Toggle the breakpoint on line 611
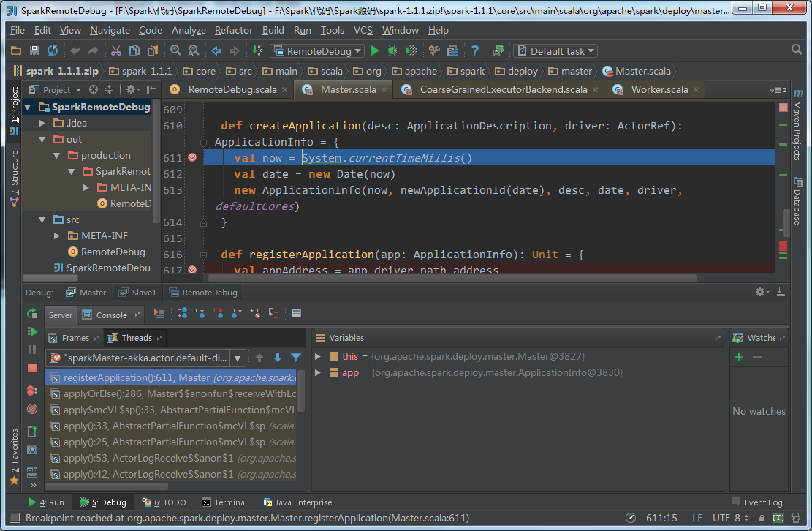Image resolution: width=812 pixels, height=531 pixels. (x=192, y=157)
